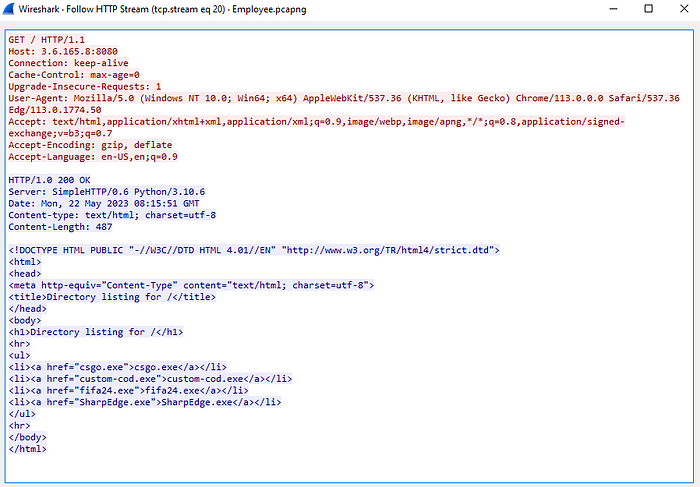700x487 pixels.
Task: Click the closing '</body>' tag line
Action: pyautogui.click(x=27, y=437)
